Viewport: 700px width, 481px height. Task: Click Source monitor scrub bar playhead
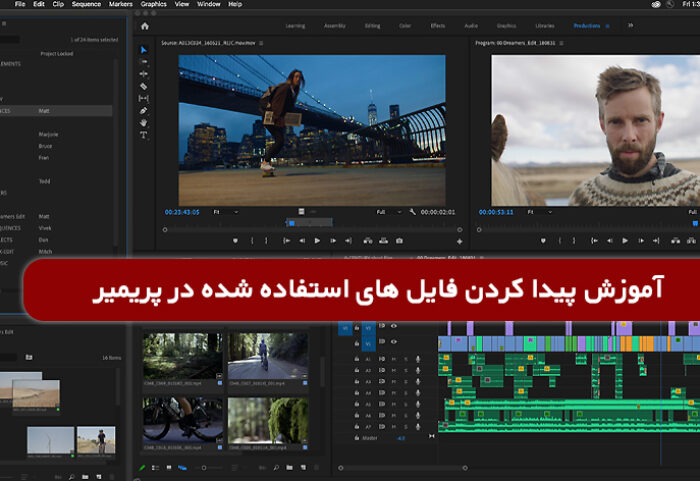click(292, 222)
